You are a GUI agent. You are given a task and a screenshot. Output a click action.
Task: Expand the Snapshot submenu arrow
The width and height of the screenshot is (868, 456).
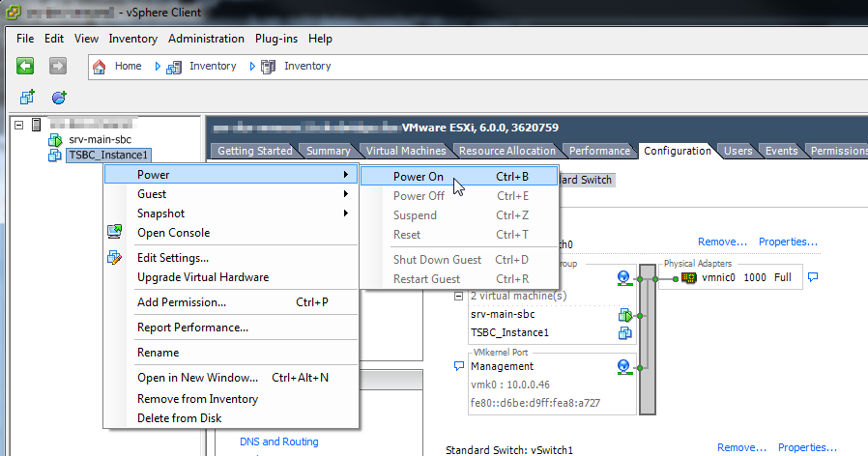click(x=346, y=214)
